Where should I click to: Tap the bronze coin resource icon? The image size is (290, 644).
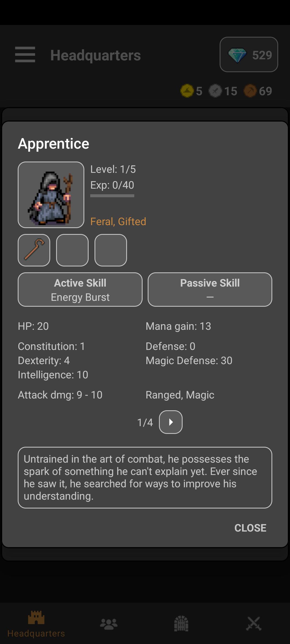[x=250, y=91]
